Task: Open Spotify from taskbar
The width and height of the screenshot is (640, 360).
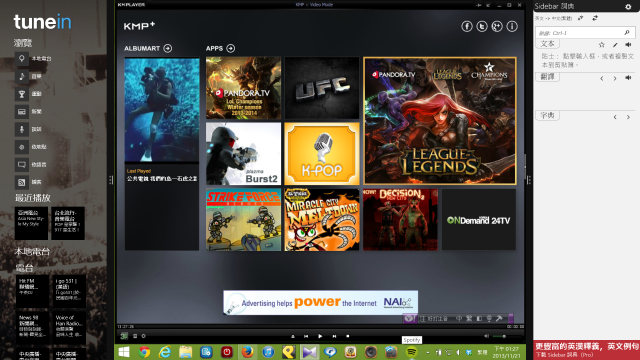Action: coord(411,352)
